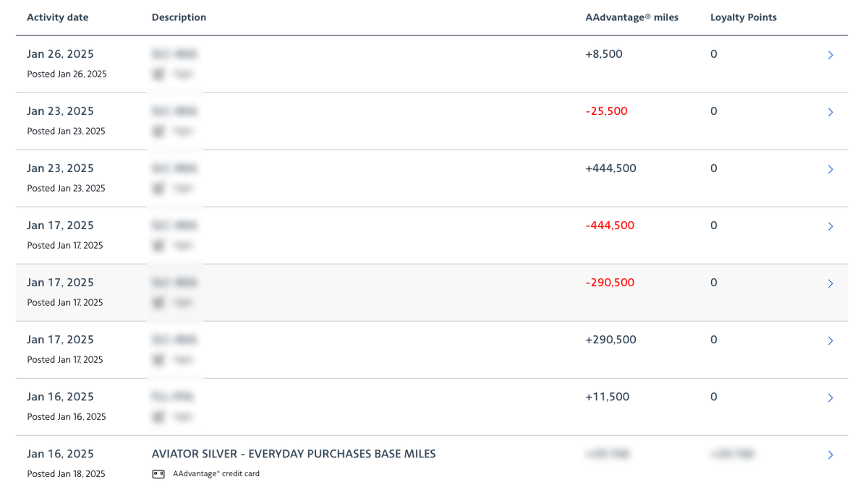Expand the Aviator Silver base miles entry
868x490 pixels.
coord(830,455)
